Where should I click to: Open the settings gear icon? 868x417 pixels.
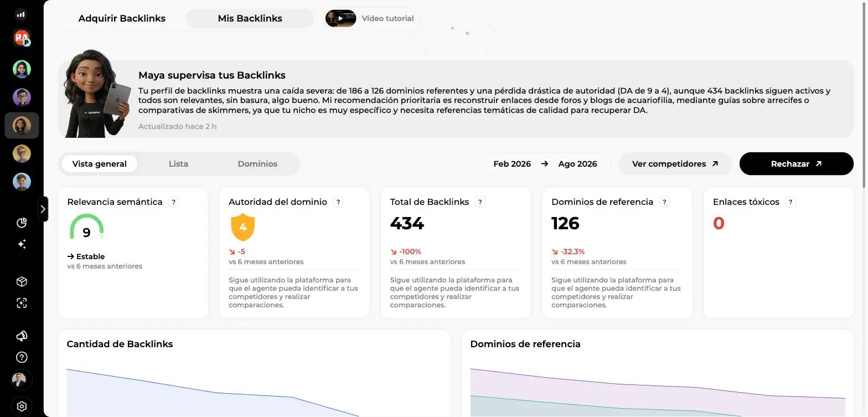click(22, 406)
